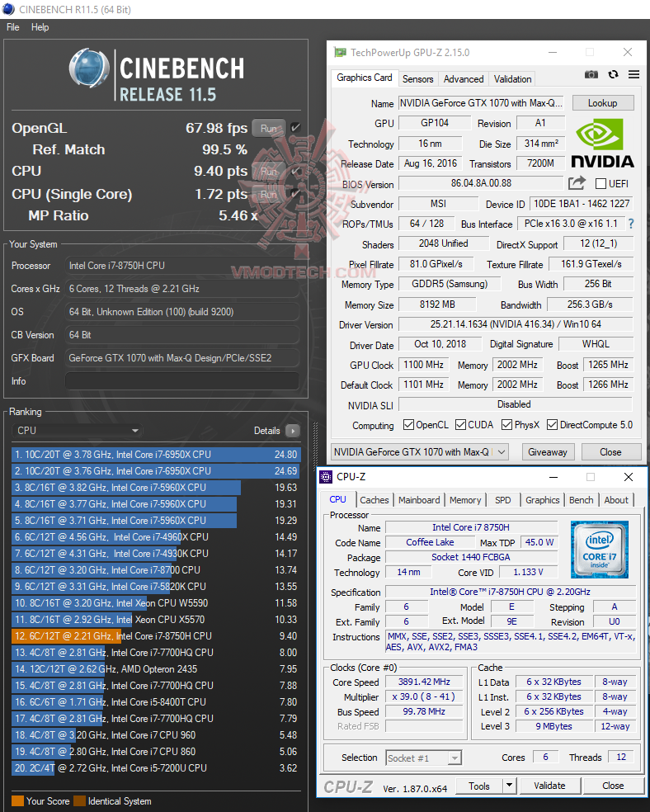
Task: Toggle the OpenCL checkbox
Action: point(408,425)
